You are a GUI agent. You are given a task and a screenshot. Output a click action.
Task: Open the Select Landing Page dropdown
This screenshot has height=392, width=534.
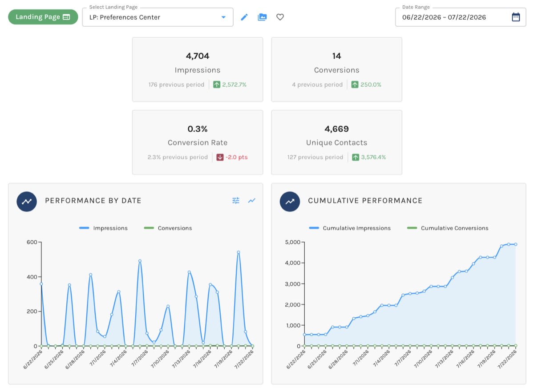158,17
